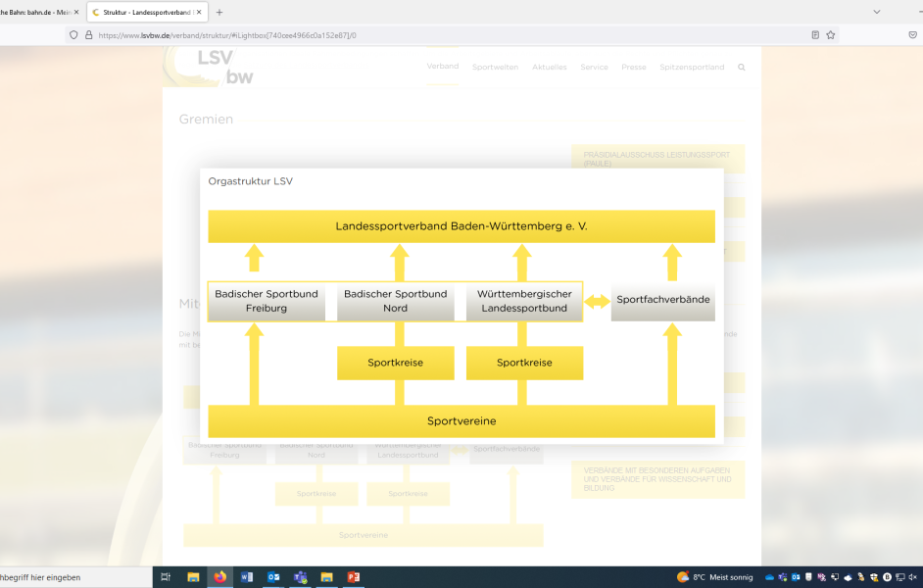Toggle reader view icon in address bar

(815, 34)
